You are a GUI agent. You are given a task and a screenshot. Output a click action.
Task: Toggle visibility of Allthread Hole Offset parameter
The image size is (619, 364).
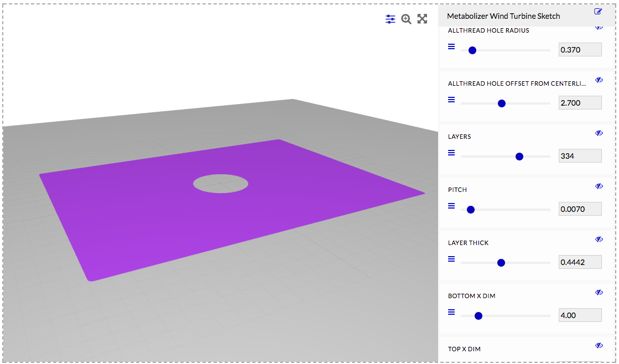pos(599,80)
